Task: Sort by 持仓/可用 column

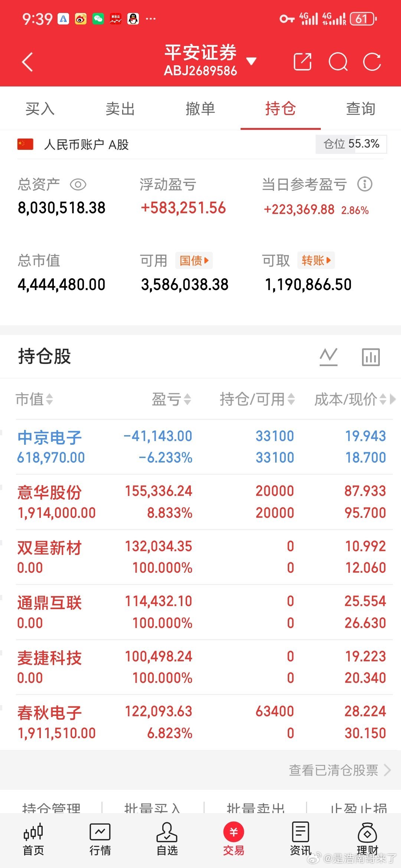Action: point(257,400)
